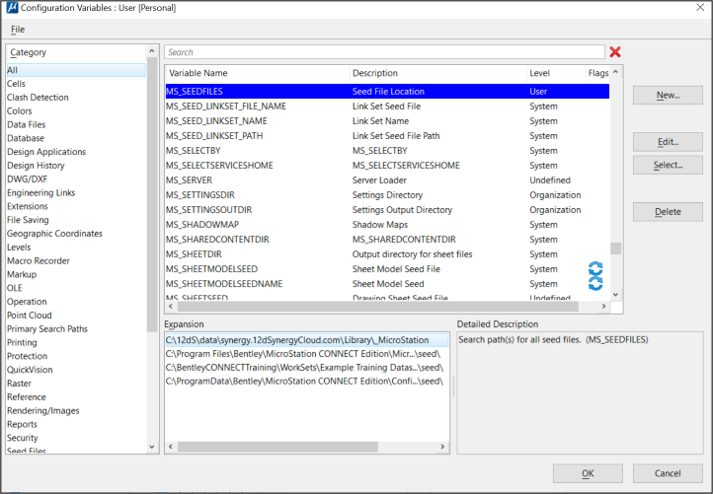Select the first path in the Expansion list
The height and width of the screenshot is (494, 713).
point(304,340)
